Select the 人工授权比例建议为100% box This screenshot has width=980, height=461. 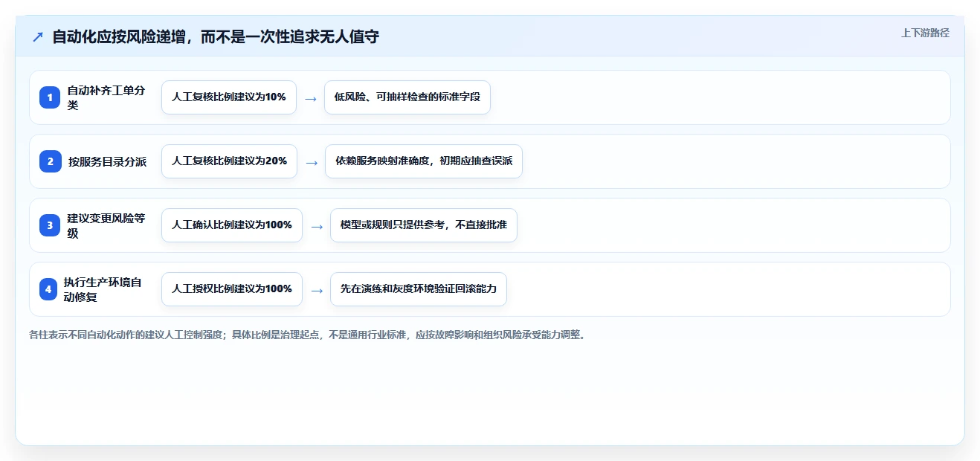(x=232, y=289)
